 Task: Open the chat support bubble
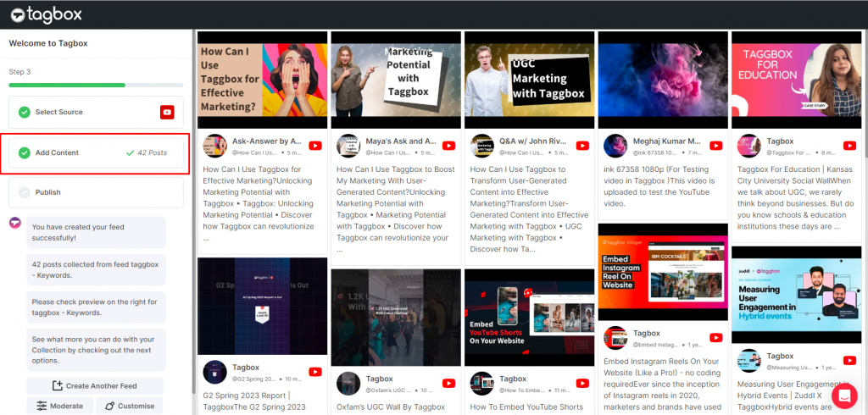pyautogui.click(x=844, y=395)
